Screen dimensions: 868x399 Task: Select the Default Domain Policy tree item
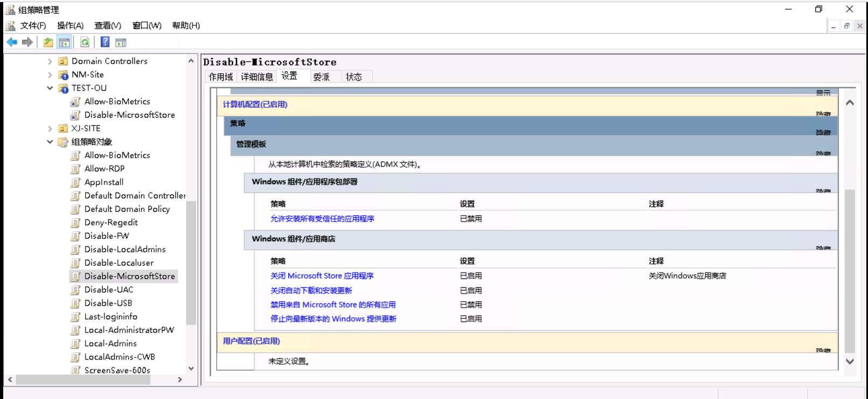[x=127, y=209]
